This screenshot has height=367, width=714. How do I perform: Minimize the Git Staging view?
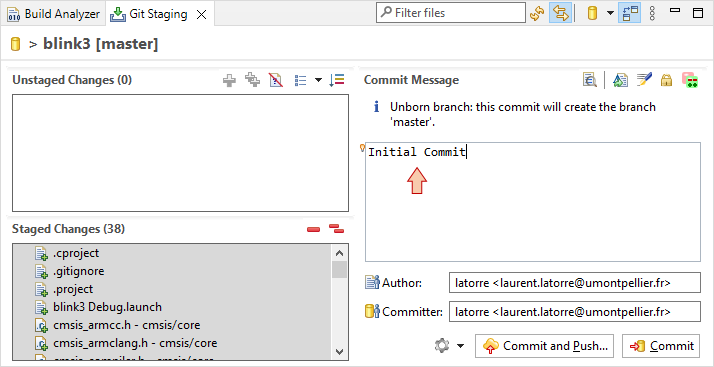pyautogui.click(x=676, y=10)
